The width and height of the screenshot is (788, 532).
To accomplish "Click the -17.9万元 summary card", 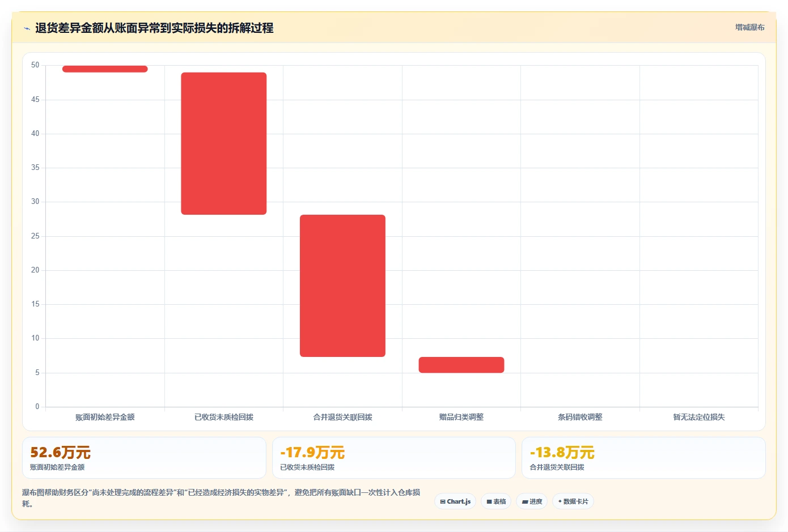I will pyautogui.click(x=394, y=458).
